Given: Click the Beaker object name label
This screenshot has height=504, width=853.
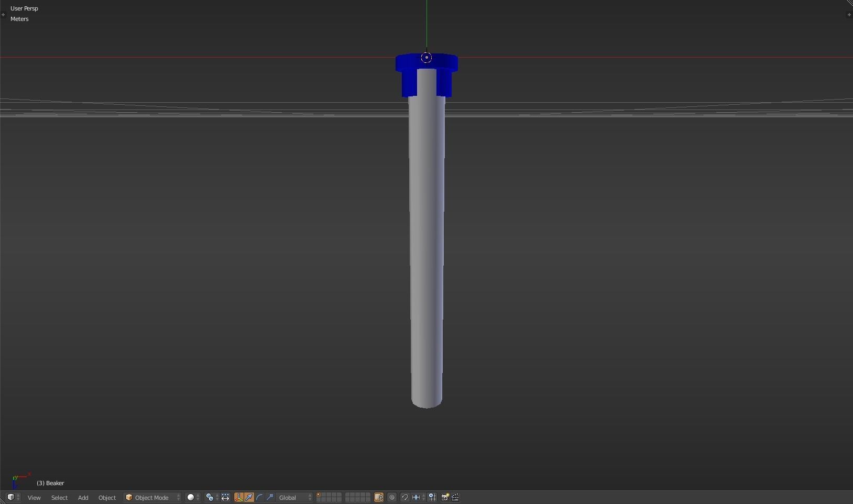Looking at the screenshot, I should pos(50,483).
